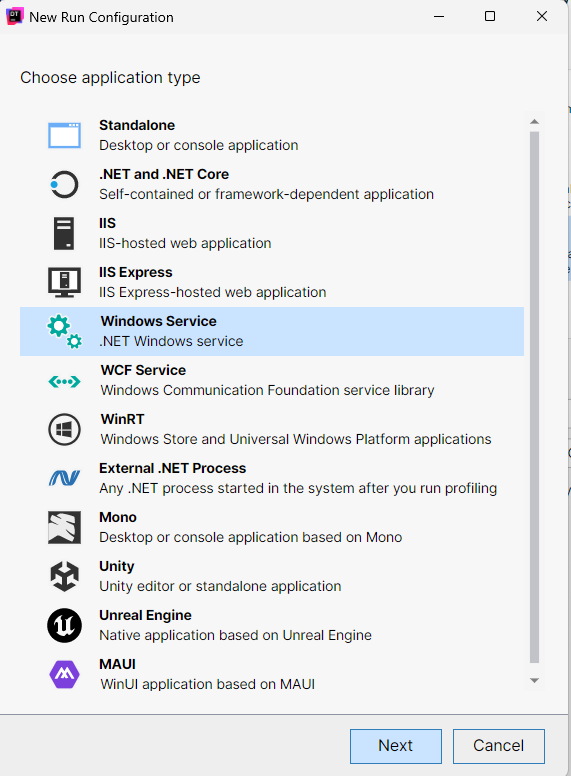Click 'Any .NET process started in the system' description

[x=298, y=488]
